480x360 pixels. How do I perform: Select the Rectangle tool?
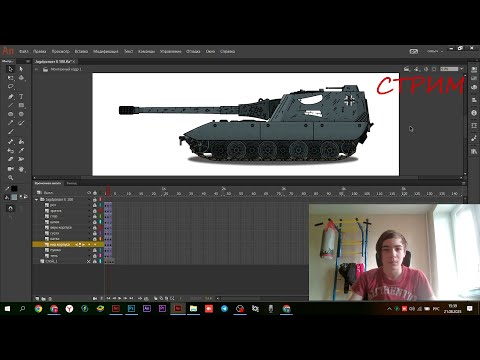pos(21,105)
